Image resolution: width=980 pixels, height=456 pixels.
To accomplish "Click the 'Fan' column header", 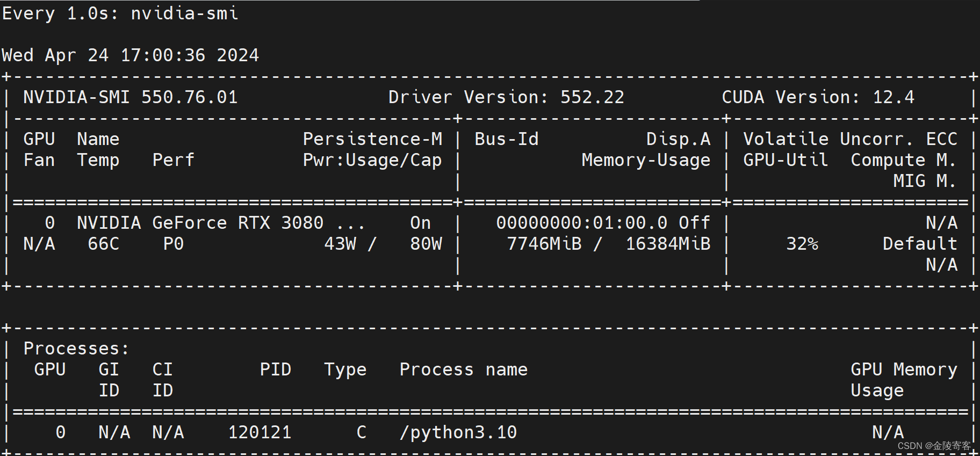I will (x=39, y=160).
